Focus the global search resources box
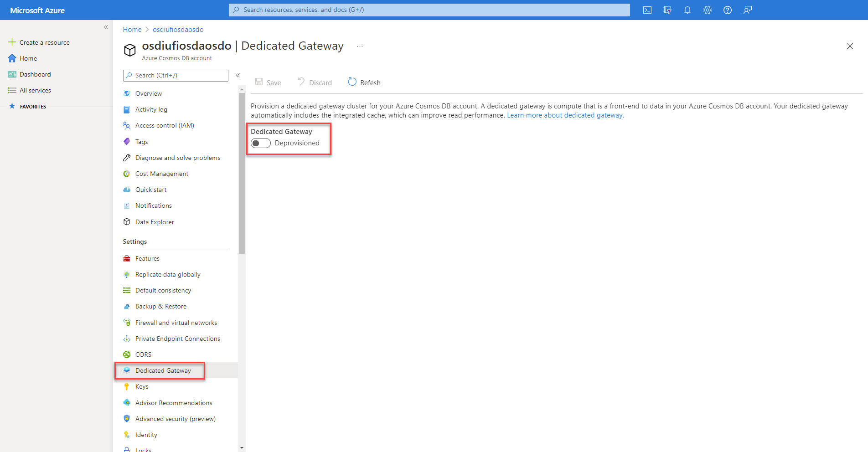 tap(429, 10)
